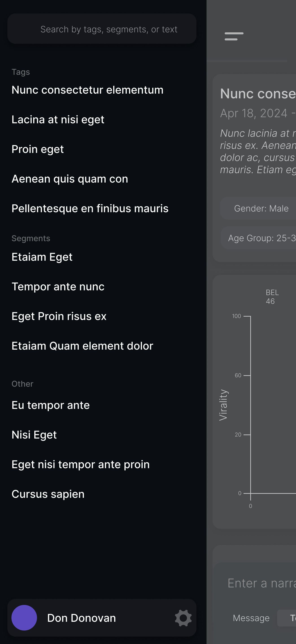
Task: Select the Nisi Eget item
Action: [x=34, y=435]
